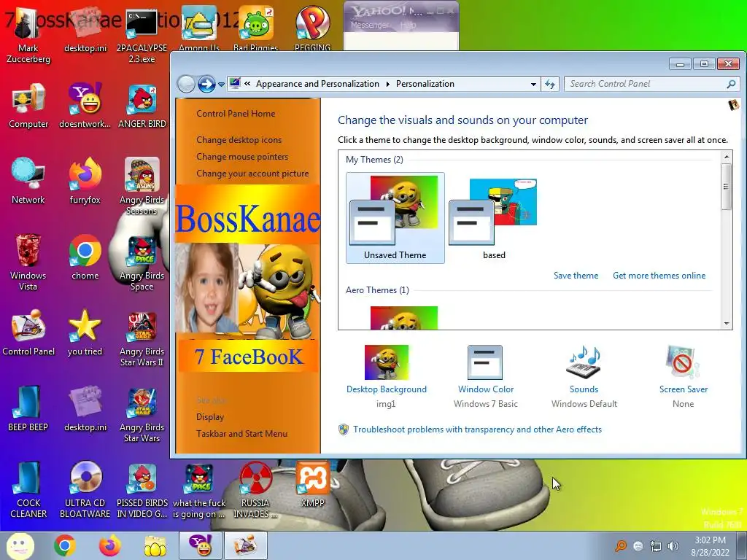Open Firefox from the taskbar
Screen dimensions: 747x560
[110, 545]
